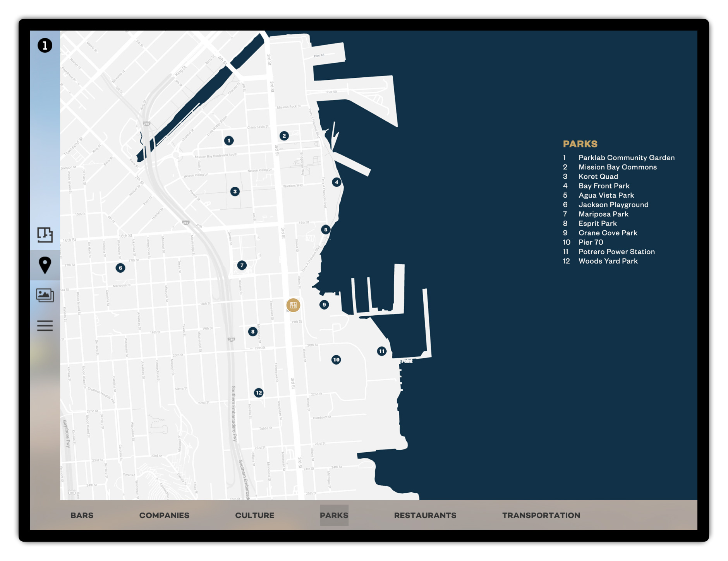Viewport: 728px width, 561px height.
Task: Click Koret Quad in the parks list
Action: 598,176
